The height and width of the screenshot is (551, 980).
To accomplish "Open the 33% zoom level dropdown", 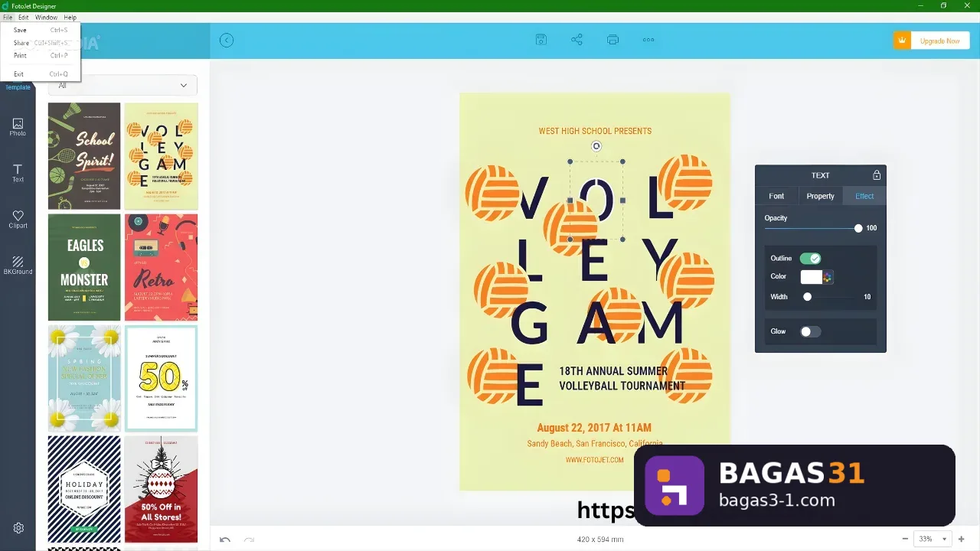I will click(933, 539).
